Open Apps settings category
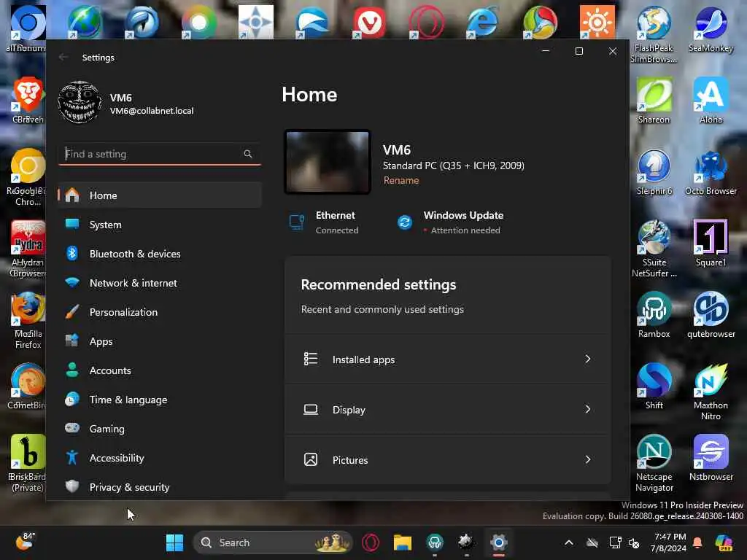Screen dimensions: 747x560 click(x=160, y=341)
